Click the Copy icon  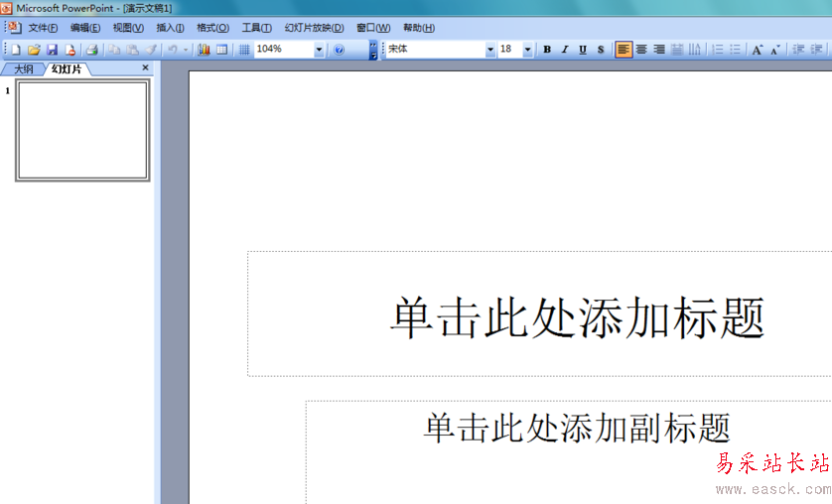tap(114, 50)
